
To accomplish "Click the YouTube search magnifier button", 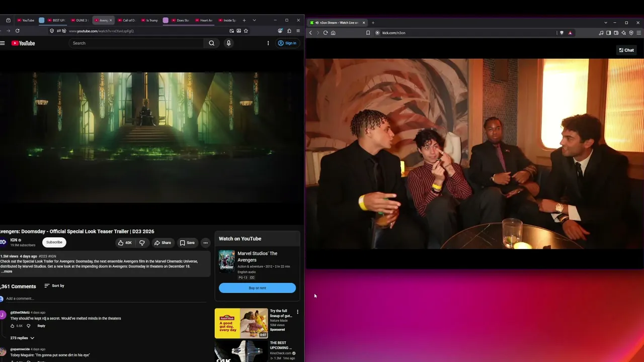I will 212,43.
